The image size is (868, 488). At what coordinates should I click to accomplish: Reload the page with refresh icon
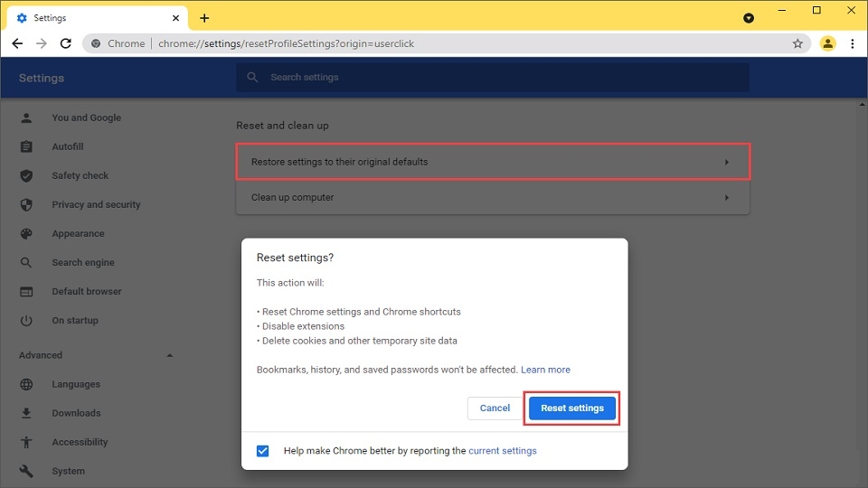pyautogui.click(x=66, y=43)
